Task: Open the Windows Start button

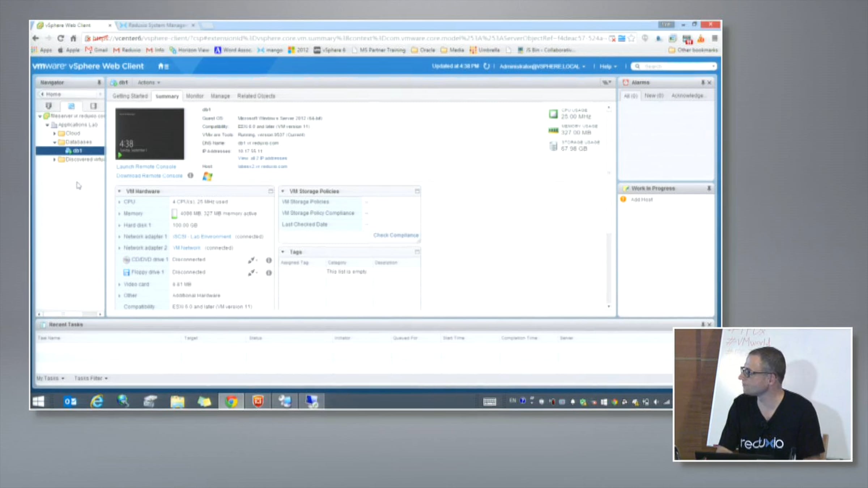Action: (38, 401)
